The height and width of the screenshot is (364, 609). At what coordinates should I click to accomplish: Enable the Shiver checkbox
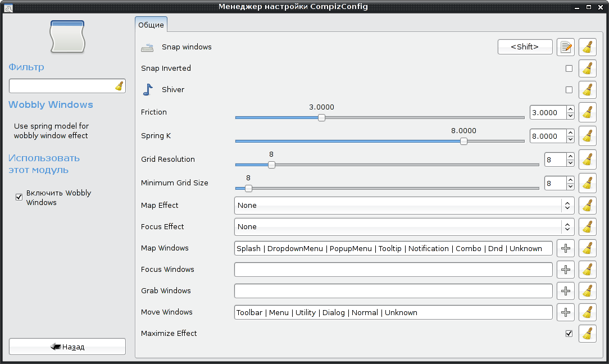click(x=569, y=90)
